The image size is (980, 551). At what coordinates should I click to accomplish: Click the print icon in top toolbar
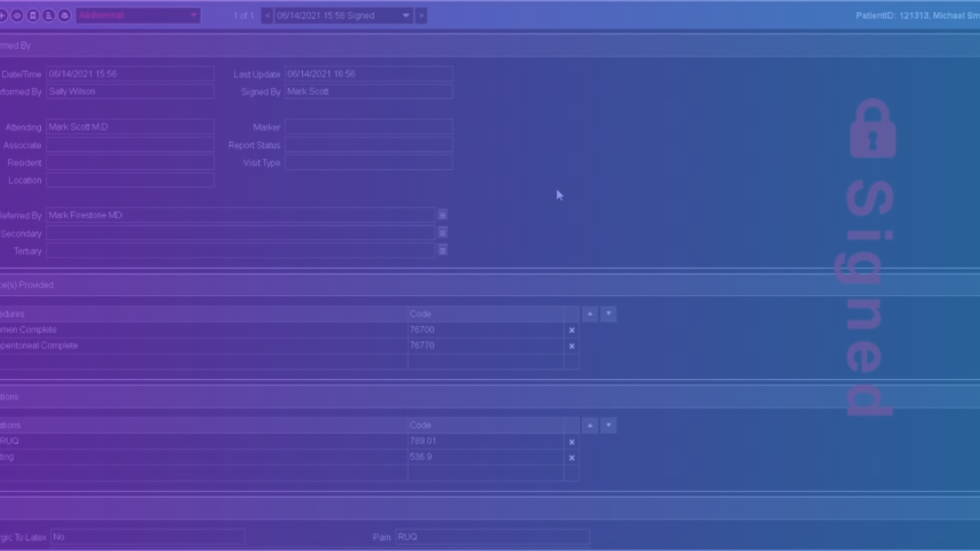click(x=64, y=16)
